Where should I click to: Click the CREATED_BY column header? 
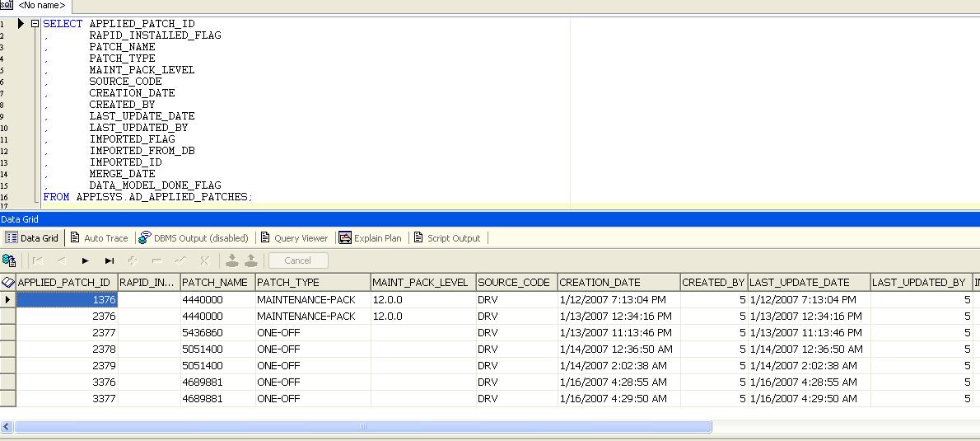(x=714, y=282)
